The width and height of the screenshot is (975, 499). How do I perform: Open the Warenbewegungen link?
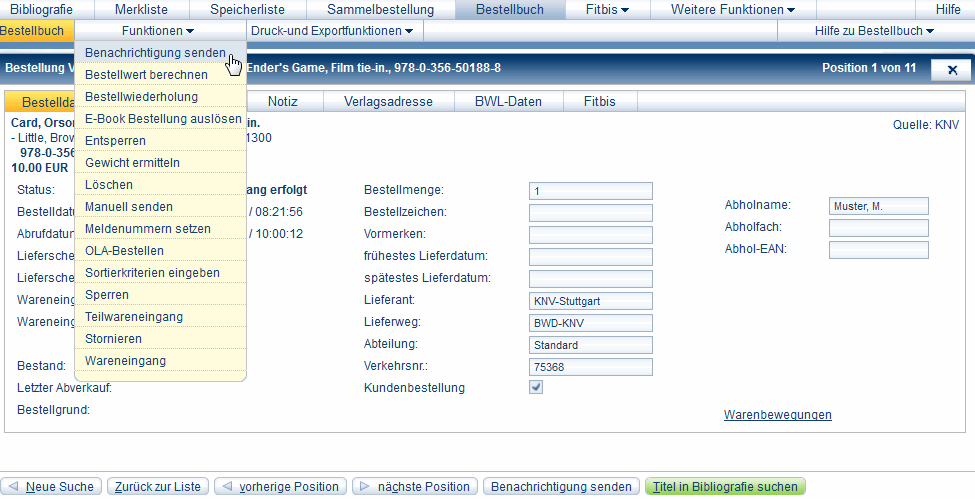(x=777, y=415)
